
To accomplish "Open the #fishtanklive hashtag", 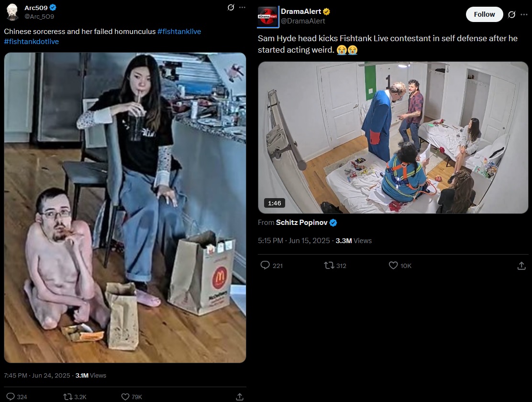I will (x=179, y=32).
